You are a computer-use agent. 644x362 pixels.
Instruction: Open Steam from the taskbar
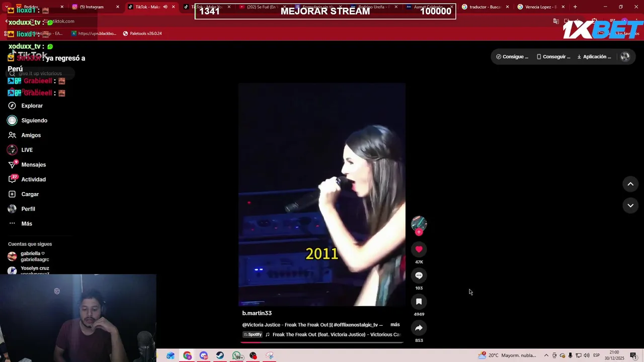click(x=220, y=355)
